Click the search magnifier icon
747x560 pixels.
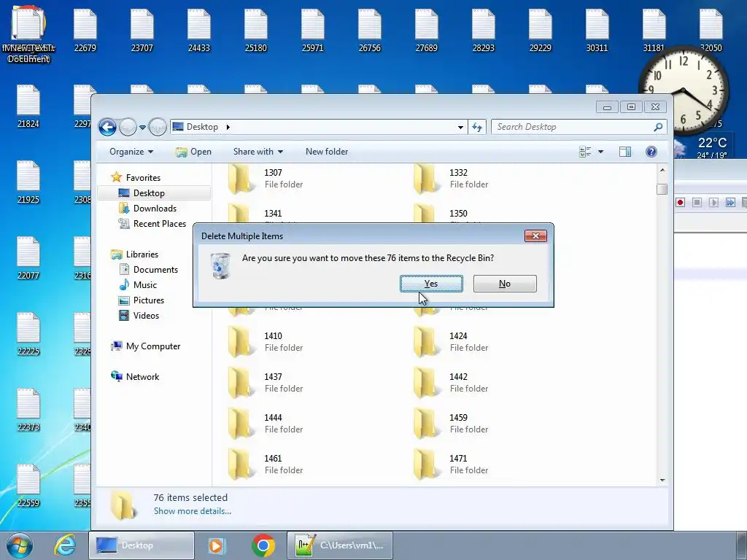[x=659, y=127]
